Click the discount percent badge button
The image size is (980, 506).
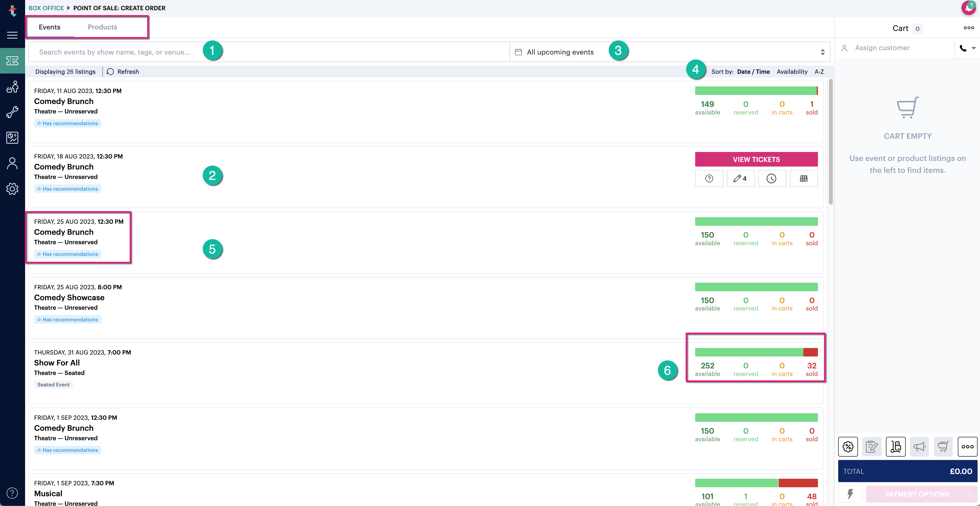tap(848, 447)
